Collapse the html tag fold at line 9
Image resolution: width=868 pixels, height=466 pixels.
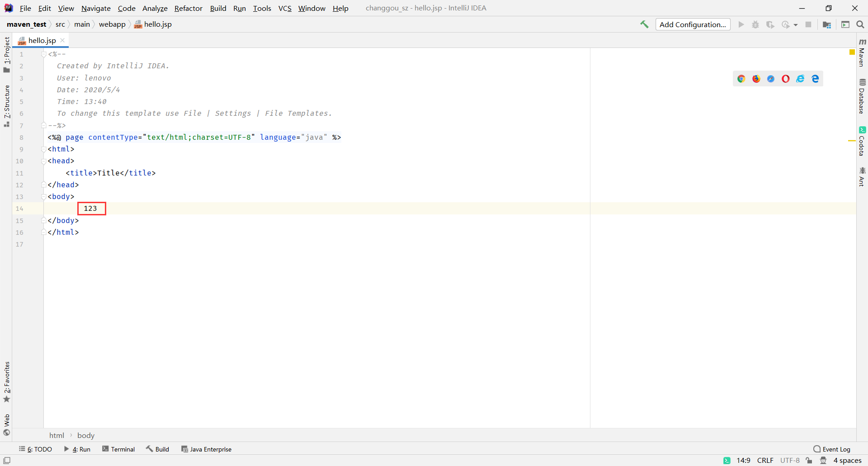[x=44, y=149]
